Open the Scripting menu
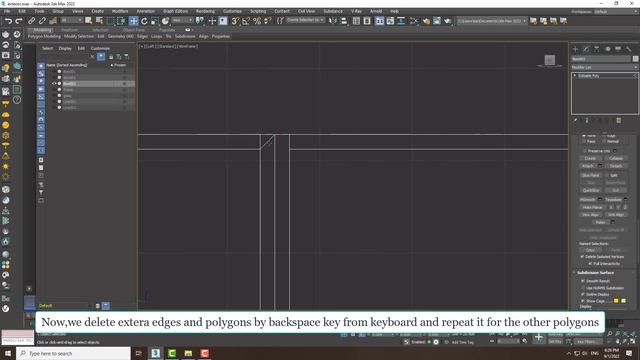This screenshot has height=360, width=640. coord(258,11)
